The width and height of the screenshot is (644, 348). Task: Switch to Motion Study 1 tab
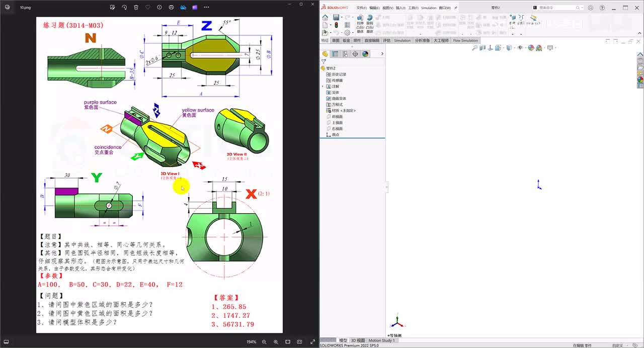381,340
